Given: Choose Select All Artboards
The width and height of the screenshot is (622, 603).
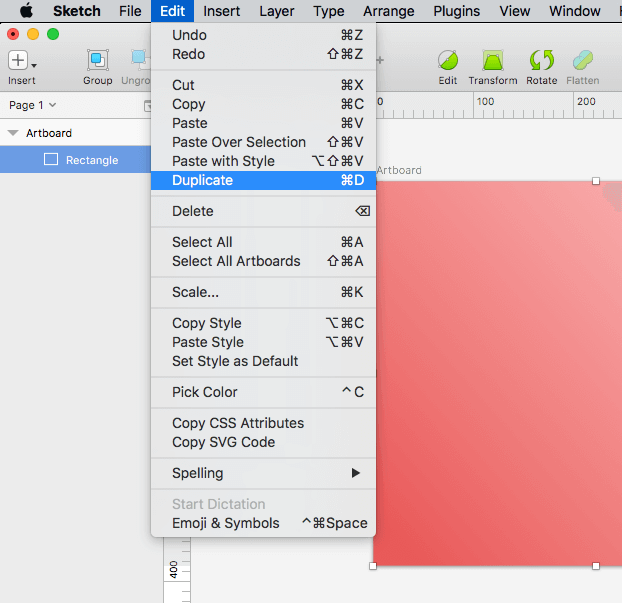Looking at the screenshot, I should tap(263, 261).
